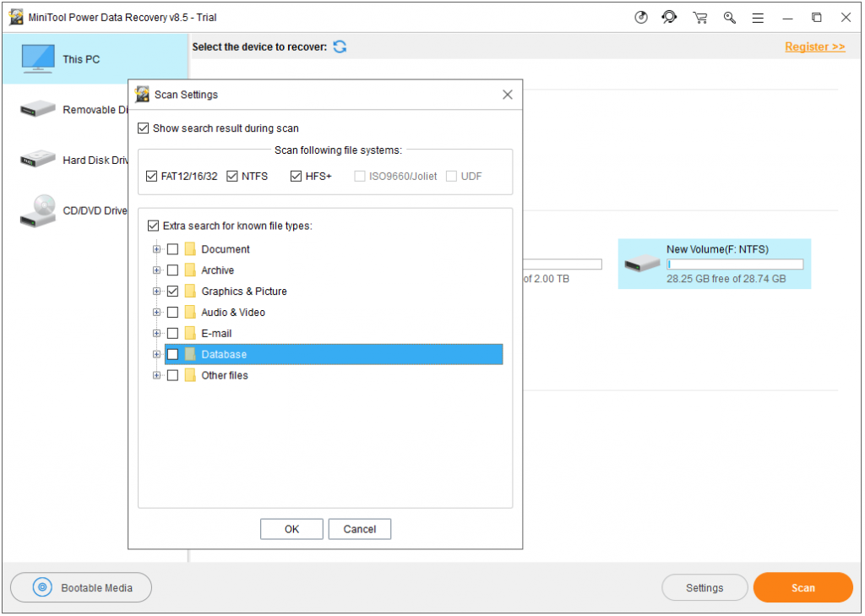The width and height of the screenshot is (865, 616).
Task: Select the Graphics & Picture row label
Action: coord(244,292)
